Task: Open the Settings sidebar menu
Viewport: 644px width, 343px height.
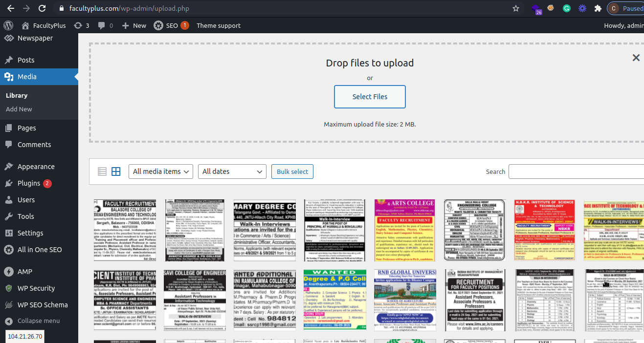Action: (x=39, y=233)
